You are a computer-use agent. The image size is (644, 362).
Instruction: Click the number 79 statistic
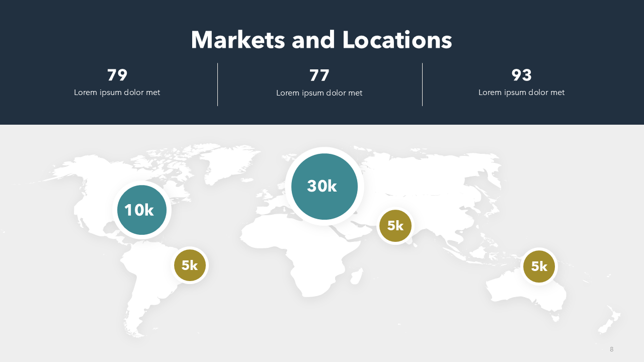[x=117, y=75]
